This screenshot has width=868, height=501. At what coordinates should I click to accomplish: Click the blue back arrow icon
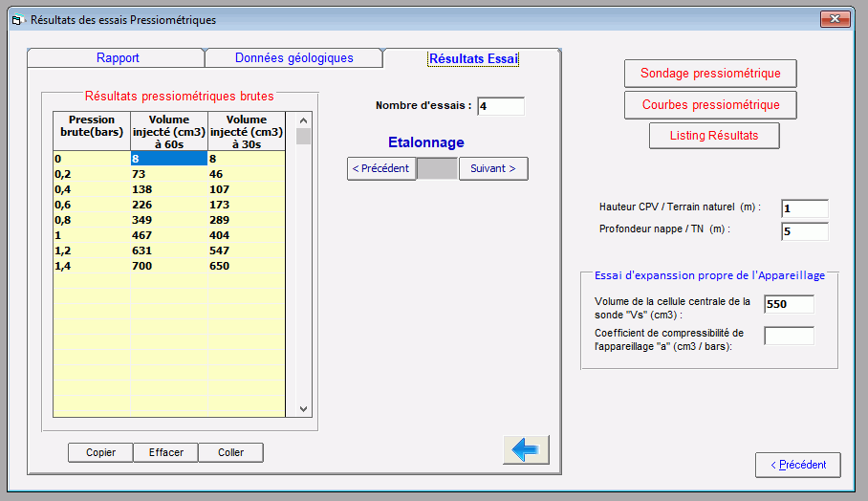coord(526,449)
